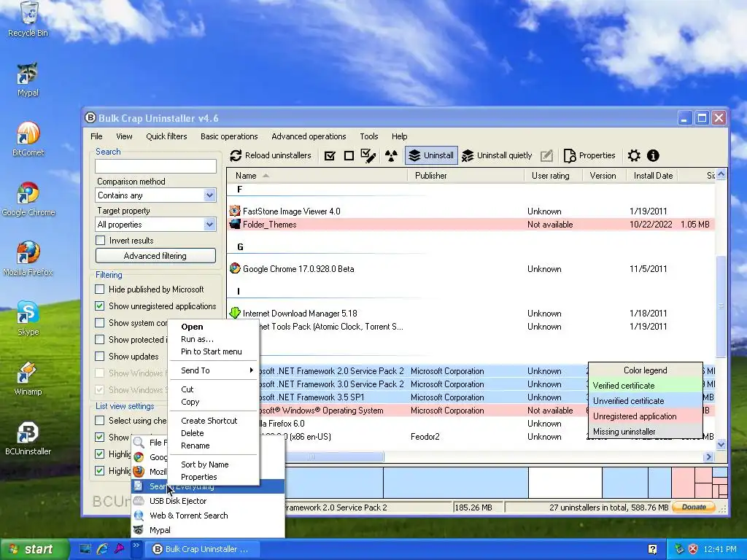
Task: Open the Tools menu
Action: pyautogui.click(x=368, y=136)
